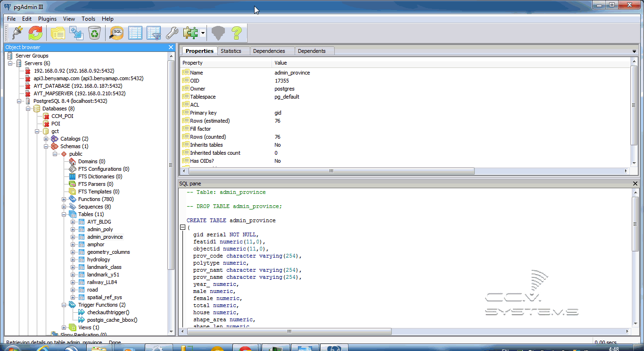
Task: Select the Domains (0) node
Action: 91,161
